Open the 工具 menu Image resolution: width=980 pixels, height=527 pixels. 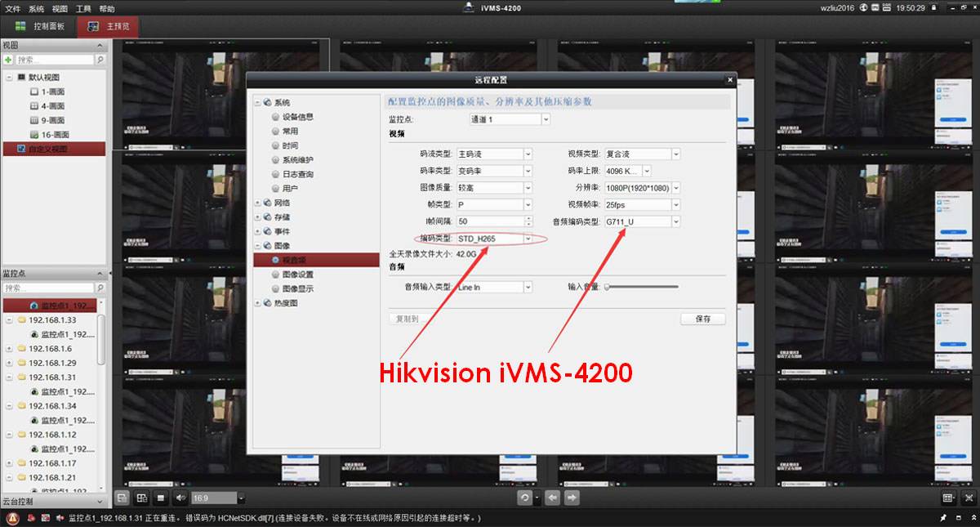point(83,8)
